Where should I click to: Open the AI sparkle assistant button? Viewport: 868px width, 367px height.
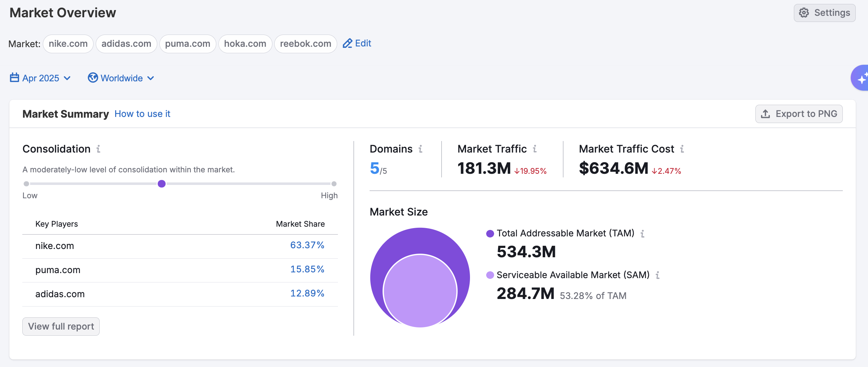pyautogui.click(x=861, y=78)
